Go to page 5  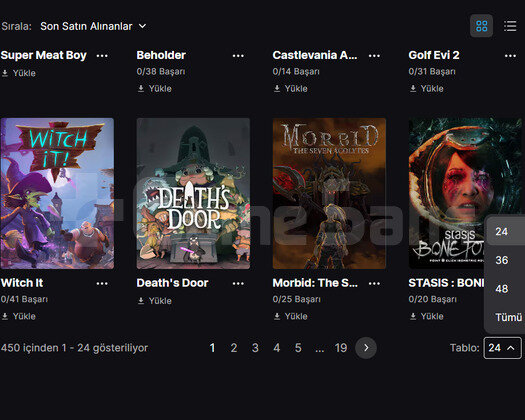[298, 348]
